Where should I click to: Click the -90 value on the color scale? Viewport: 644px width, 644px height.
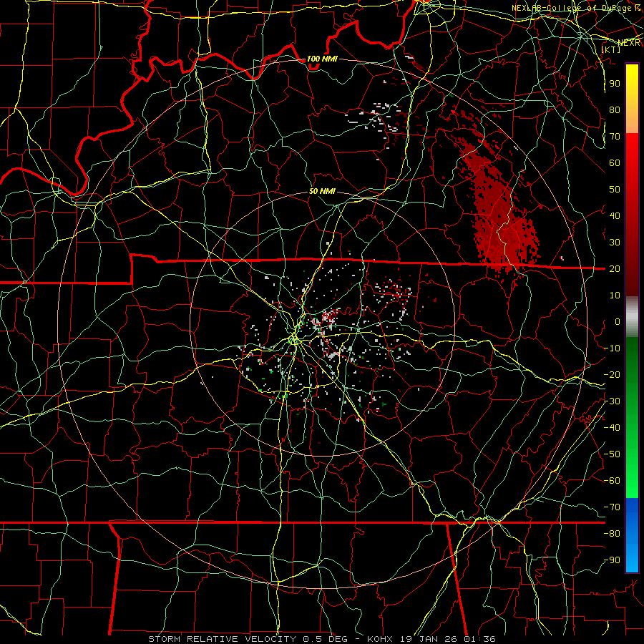(x=612, y=560)
